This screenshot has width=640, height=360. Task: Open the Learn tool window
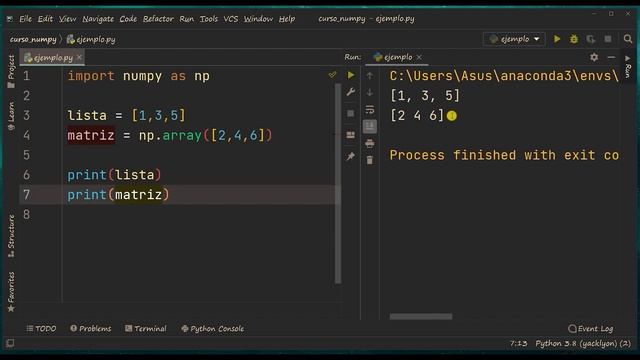click(x=11, y=116)
